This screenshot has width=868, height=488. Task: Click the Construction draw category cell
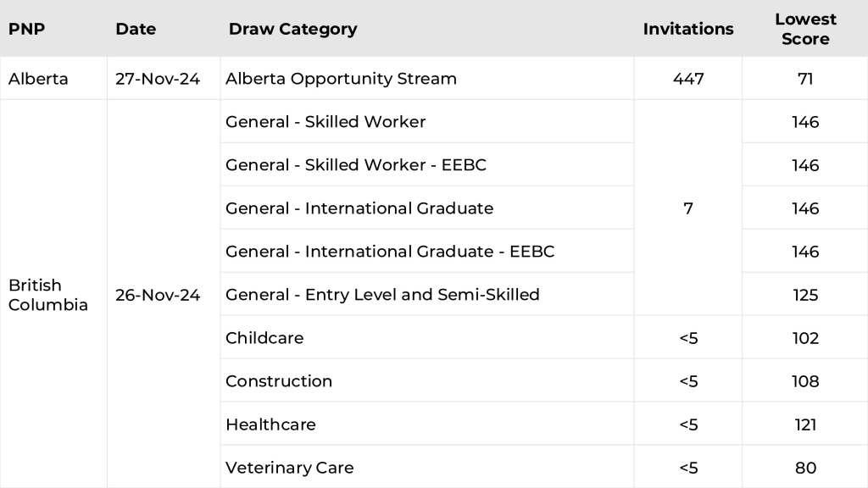(279, 381)
